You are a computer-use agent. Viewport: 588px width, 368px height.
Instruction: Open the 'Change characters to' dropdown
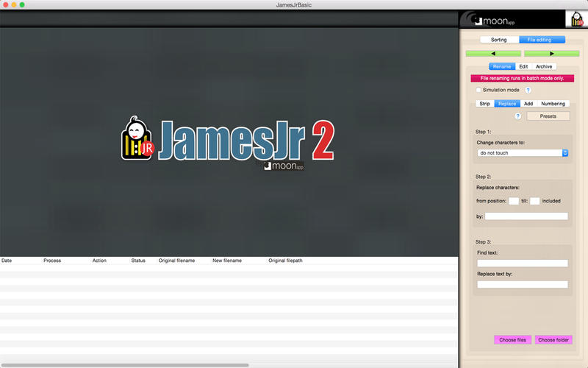point(523,153)
